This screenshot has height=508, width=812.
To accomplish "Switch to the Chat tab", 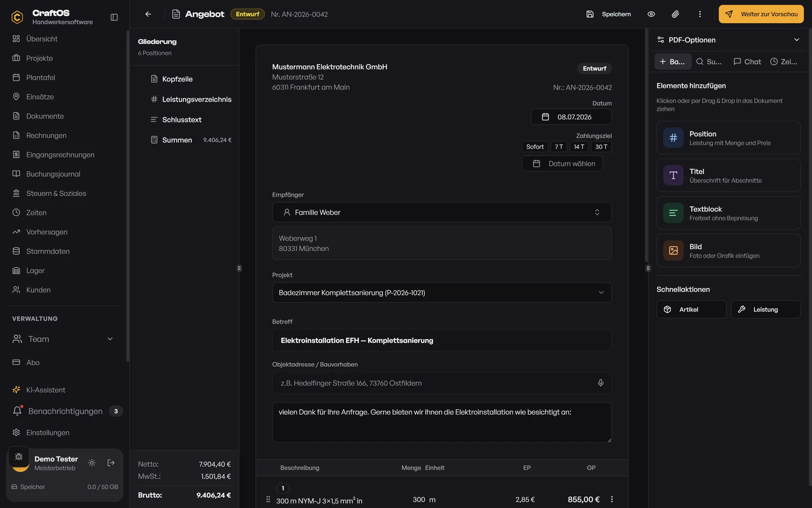I will (747, 61).
